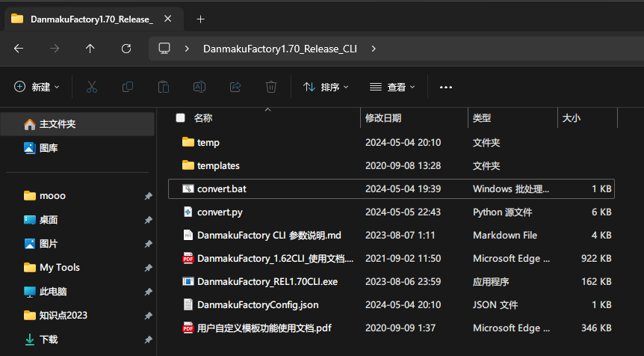Open 知识点2023 in the sidebar
Viewport: 644px width, 356px height.
pyautogui.click(x=78, y=316)
